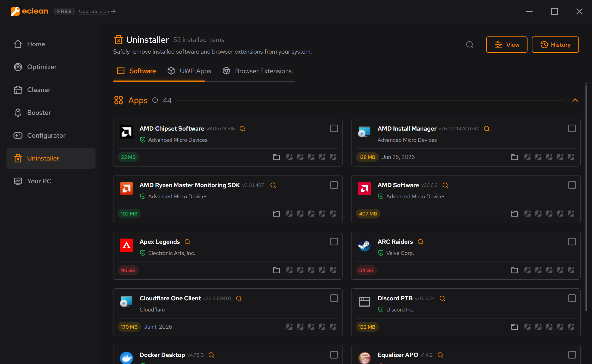Select Configurator in the sidebar
The image size is (592, 364).
tap(51, 135)
